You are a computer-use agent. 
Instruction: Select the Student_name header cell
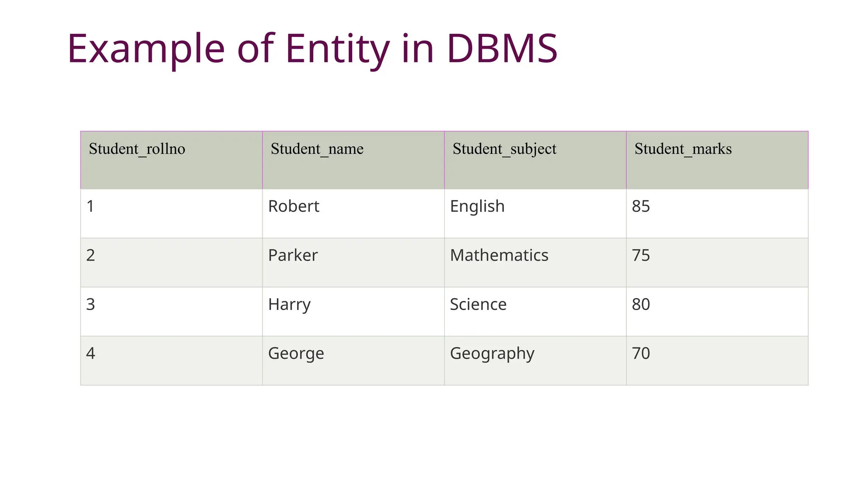coord(353,160)
